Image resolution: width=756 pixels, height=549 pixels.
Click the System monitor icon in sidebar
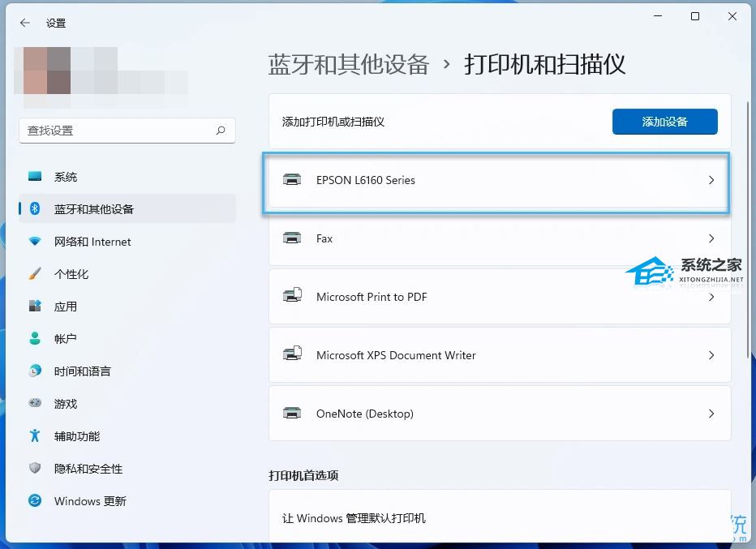[x=35, y=177]
